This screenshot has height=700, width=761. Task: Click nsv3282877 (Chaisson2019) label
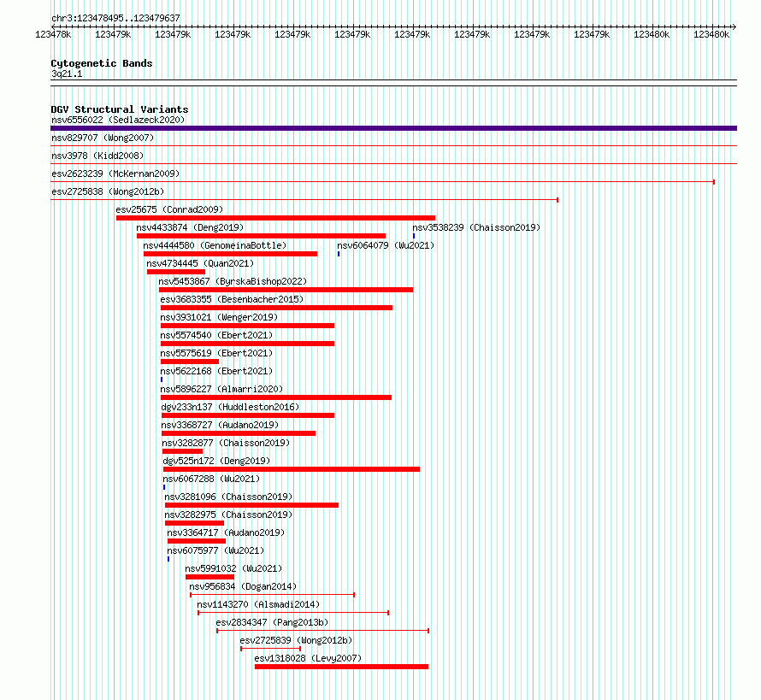(x=226, y=443)
